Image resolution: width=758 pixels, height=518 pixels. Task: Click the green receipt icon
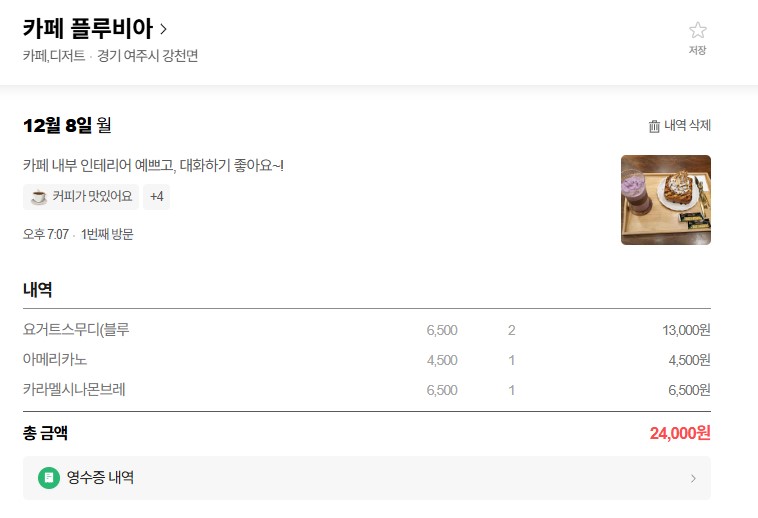(48, 478)
